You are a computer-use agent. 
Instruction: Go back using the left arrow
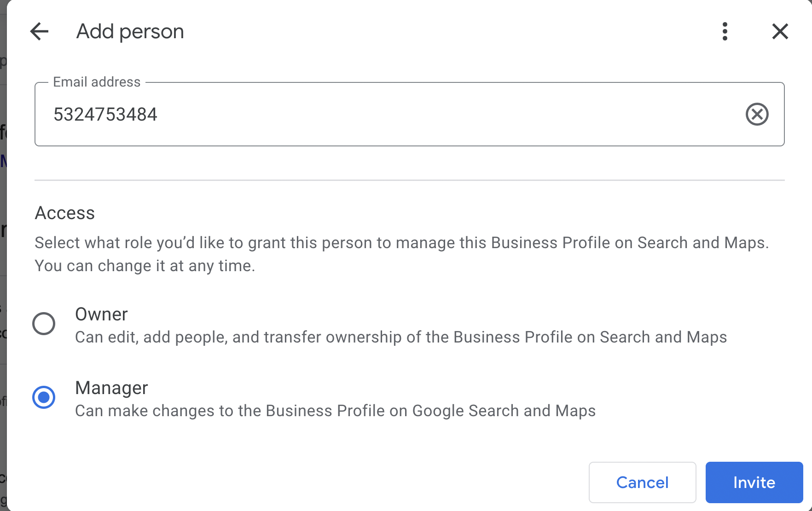pyautogui.click(x=39, y=32)
